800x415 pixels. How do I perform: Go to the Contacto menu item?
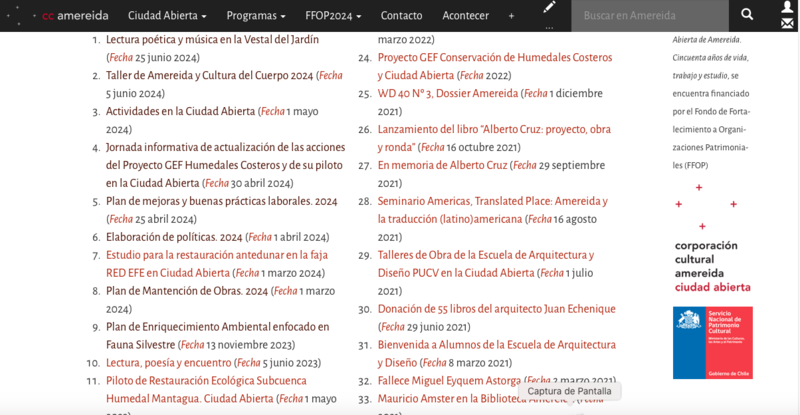click(401, 16)
